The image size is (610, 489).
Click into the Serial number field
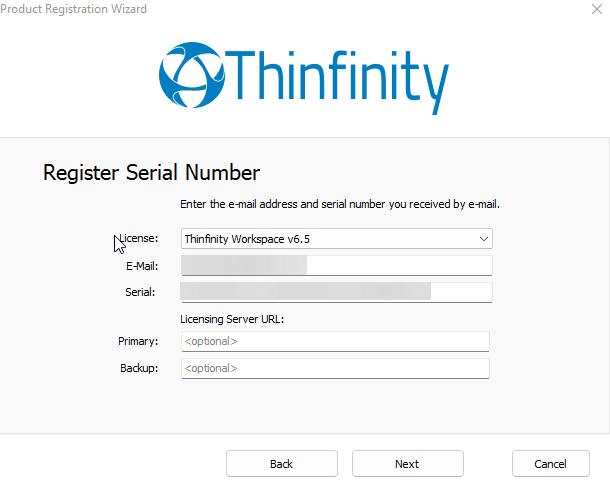(336, 292)
